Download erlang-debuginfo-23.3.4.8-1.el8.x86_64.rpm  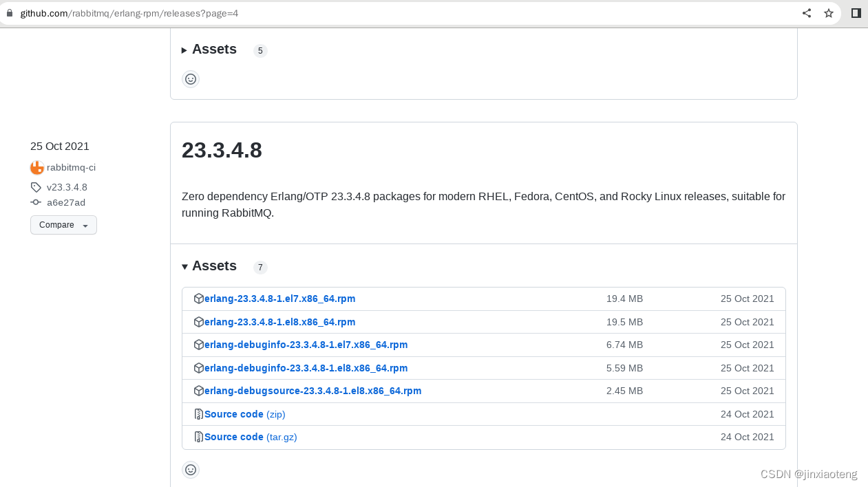306,368
